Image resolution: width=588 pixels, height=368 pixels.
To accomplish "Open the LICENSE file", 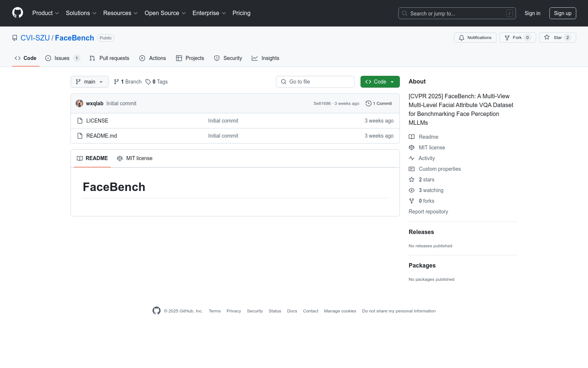I will [97, 121].
